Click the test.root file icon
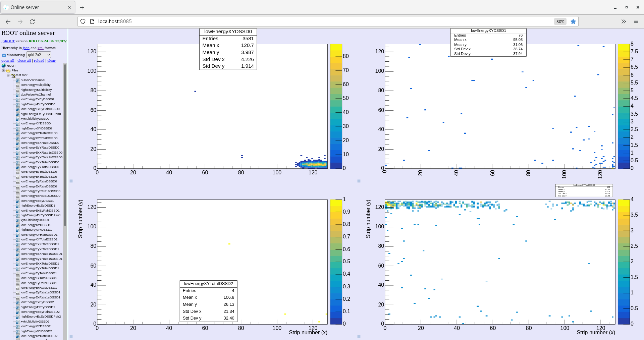The width and height of the screenshot is (644, 340). click(13, 75)
